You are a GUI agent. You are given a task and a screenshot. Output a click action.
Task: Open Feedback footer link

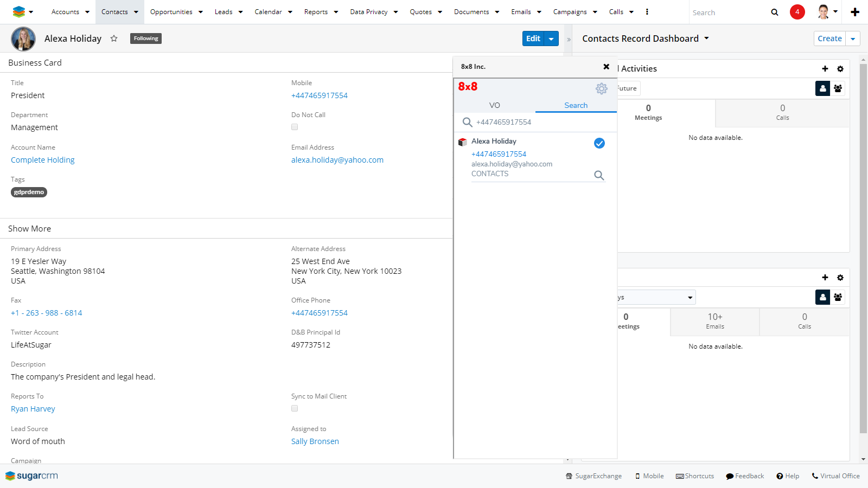point(745,476)
